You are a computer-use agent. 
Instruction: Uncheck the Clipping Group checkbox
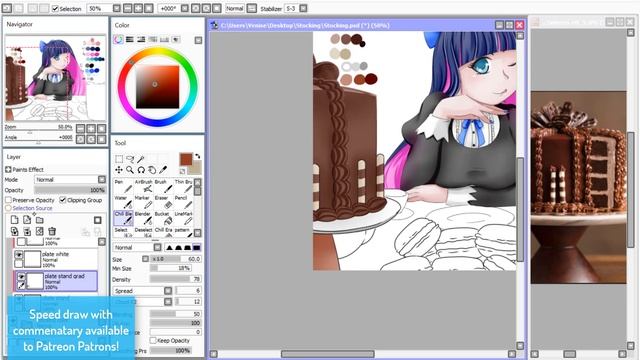[x=62, y=200]
